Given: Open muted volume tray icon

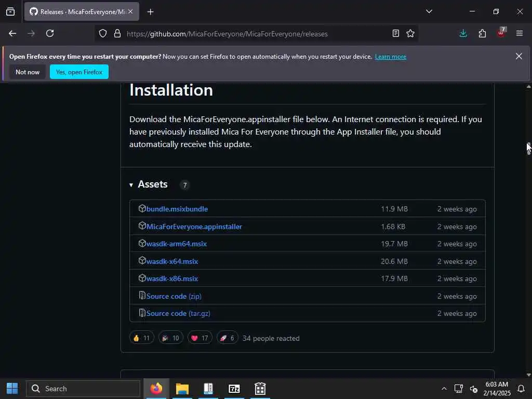Looking at the screenshot, I should pyautogui.click(x=474, y=389).
